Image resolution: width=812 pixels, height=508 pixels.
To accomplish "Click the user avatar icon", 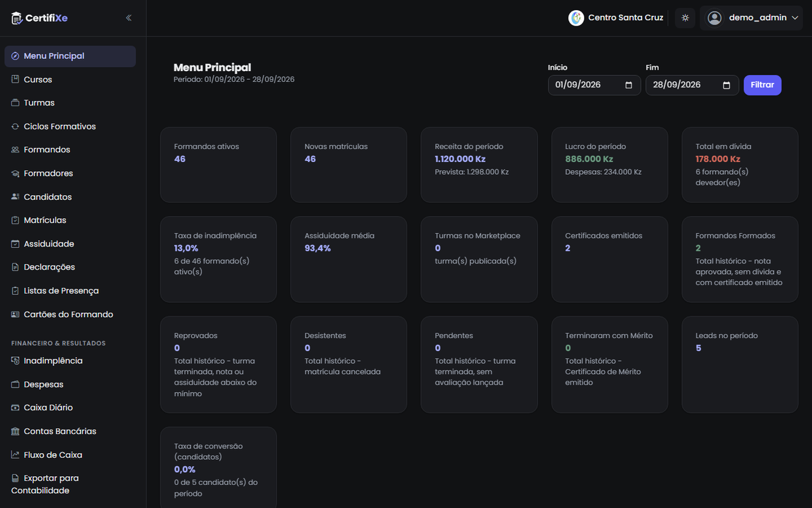I will (715, 18).
